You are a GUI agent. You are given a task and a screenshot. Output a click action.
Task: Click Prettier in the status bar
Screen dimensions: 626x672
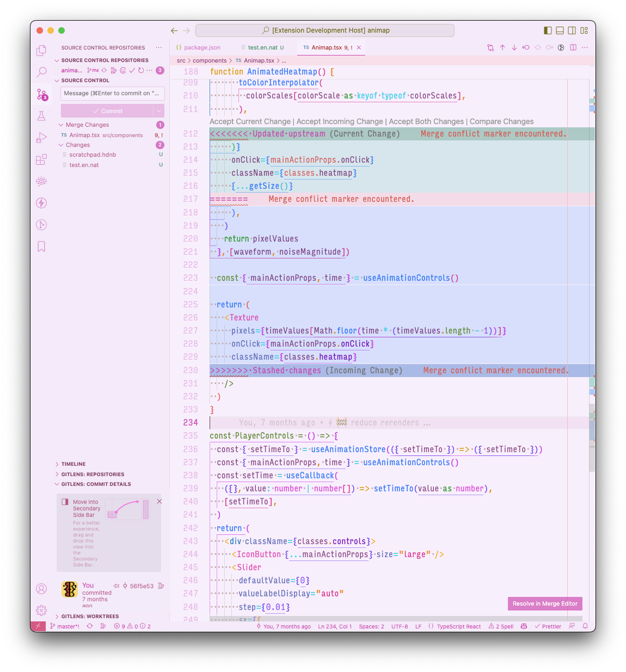tap(548, 626)
